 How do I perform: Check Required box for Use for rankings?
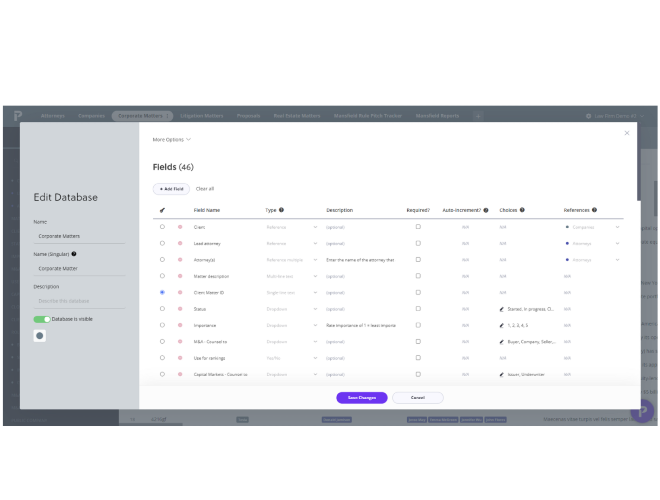418,357
